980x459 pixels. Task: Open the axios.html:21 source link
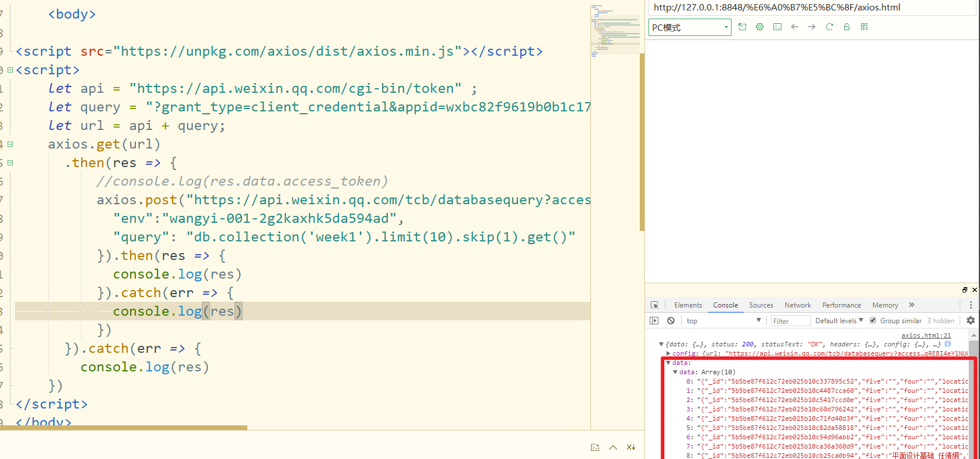pyautogui.click(x=926, y=335)
